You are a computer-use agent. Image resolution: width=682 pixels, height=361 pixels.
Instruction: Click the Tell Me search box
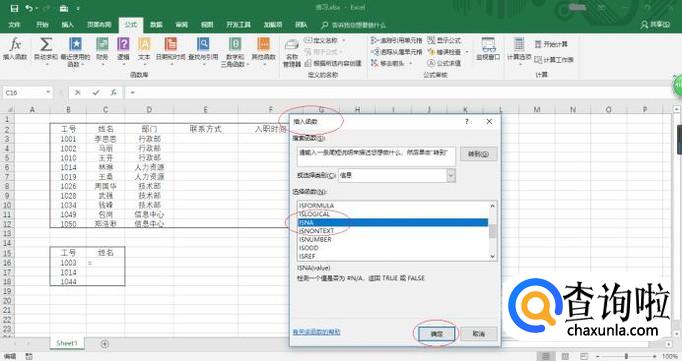coord(354,25)
